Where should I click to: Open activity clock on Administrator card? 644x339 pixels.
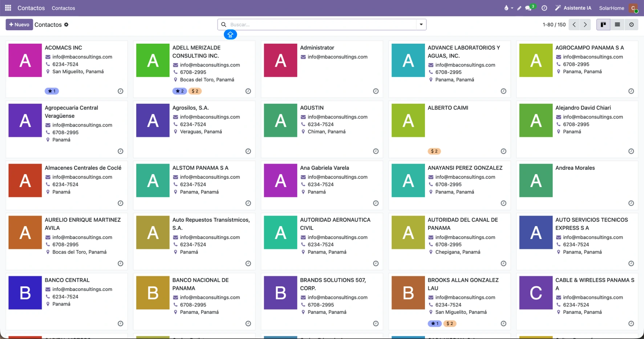click(376, 91)
